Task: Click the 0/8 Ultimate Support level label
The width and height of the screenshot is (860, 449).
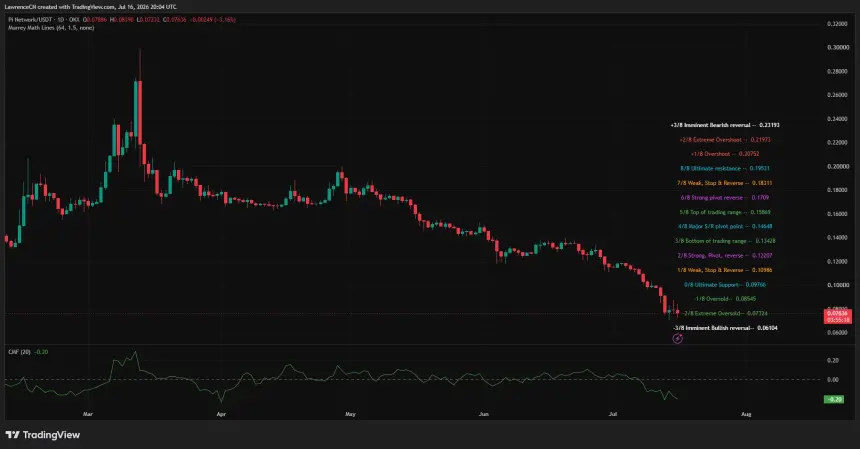Action: 725,285
